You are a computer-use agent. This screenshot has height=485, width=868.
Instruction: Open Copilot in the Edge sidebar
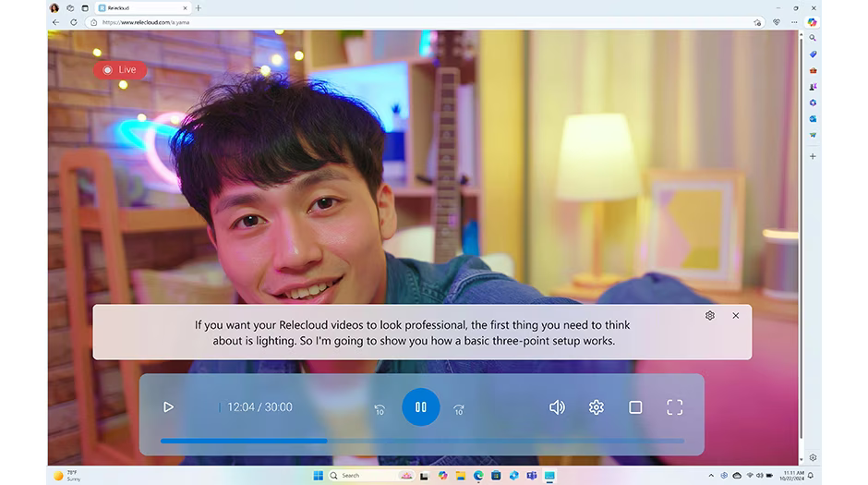click(x=812, y=22)
